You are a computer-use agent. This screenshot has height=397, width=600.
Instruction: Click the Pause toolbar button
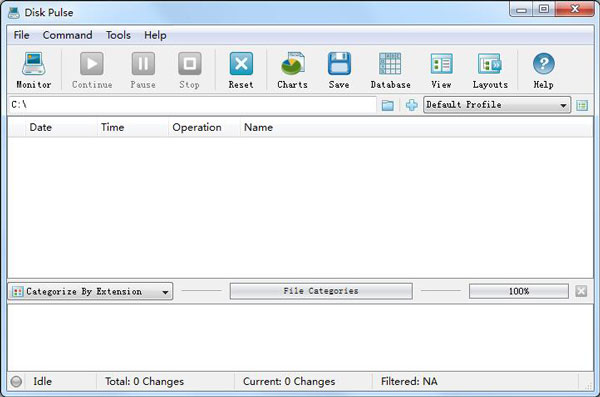point(143,70)
